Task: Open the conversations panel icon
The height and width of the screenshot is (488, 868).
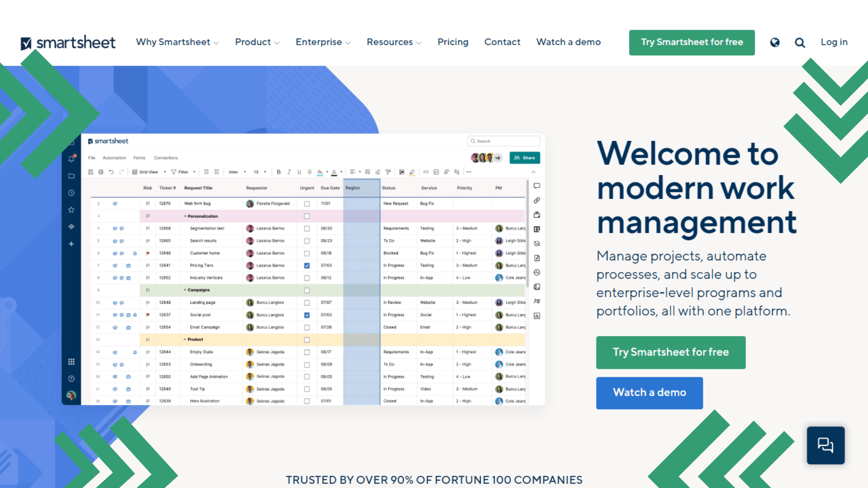Action: [537, 186]
